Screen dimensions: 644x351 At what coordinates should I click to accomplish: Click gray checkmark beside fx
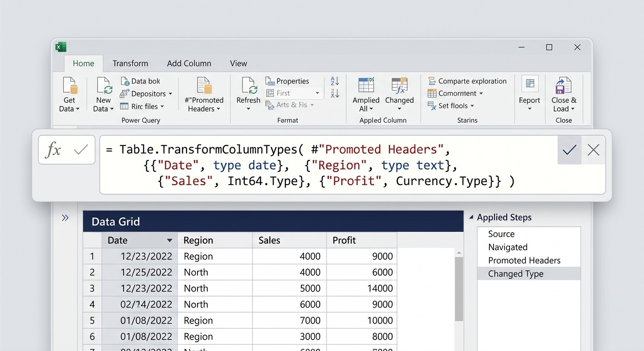pyautogui.click(x=81, y=149)
